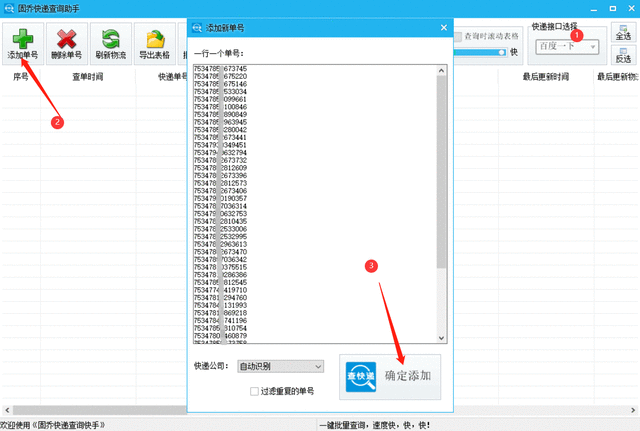Click the 确定添加 confirm button

(390, 377)
